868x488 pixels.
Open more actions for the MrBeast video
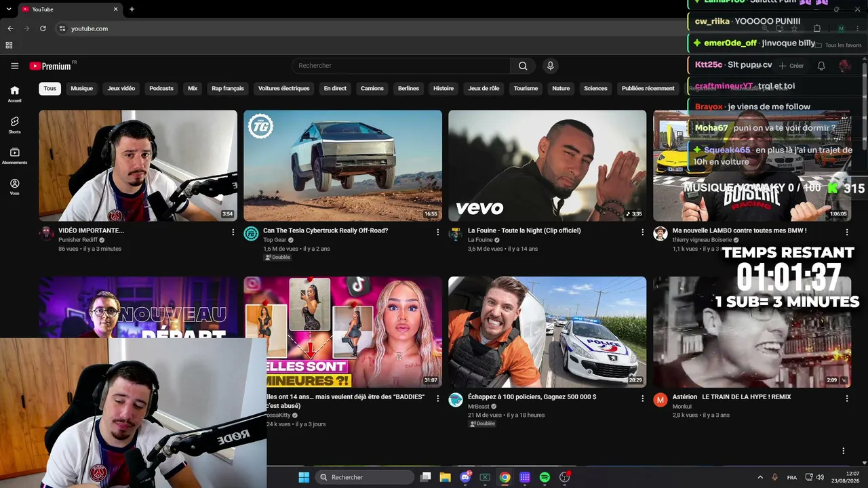[643, 399]
